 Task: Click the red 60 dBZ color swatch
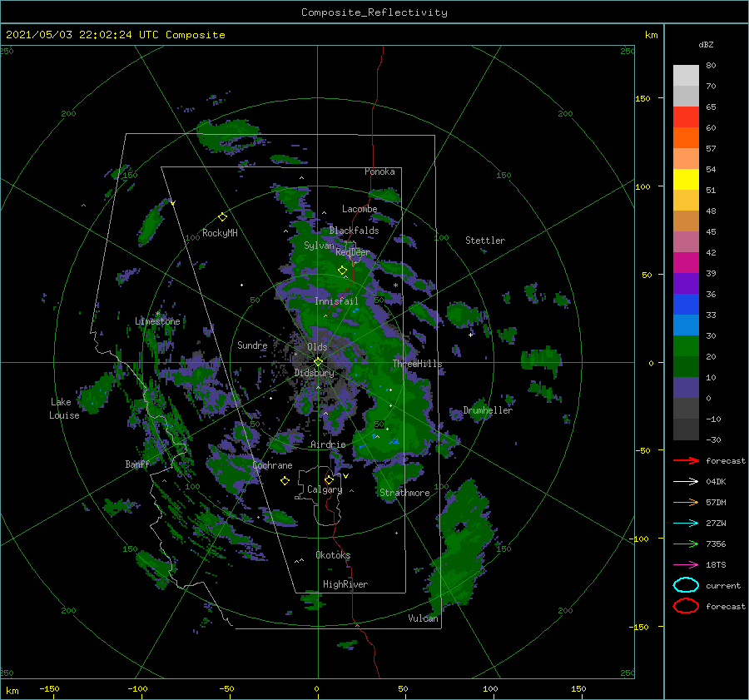pos(686,117)
